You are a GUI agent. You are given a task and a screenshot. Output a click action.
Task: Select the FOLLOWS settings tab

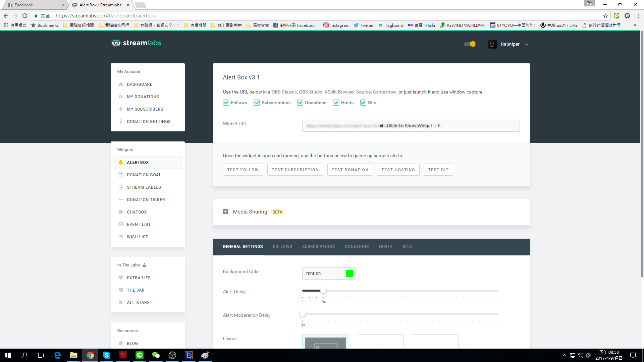[x=282, y=246]
